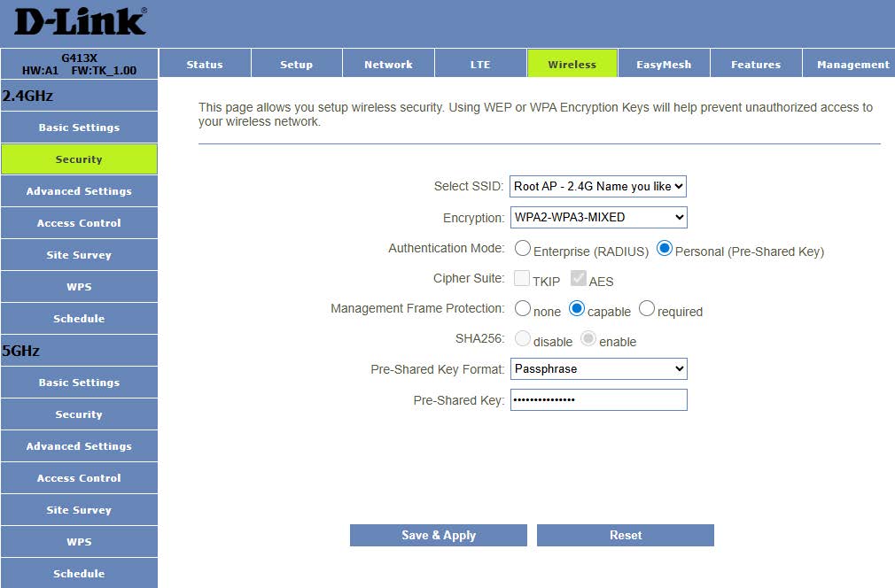Open the Select SSID dropdown

point(598,186)
